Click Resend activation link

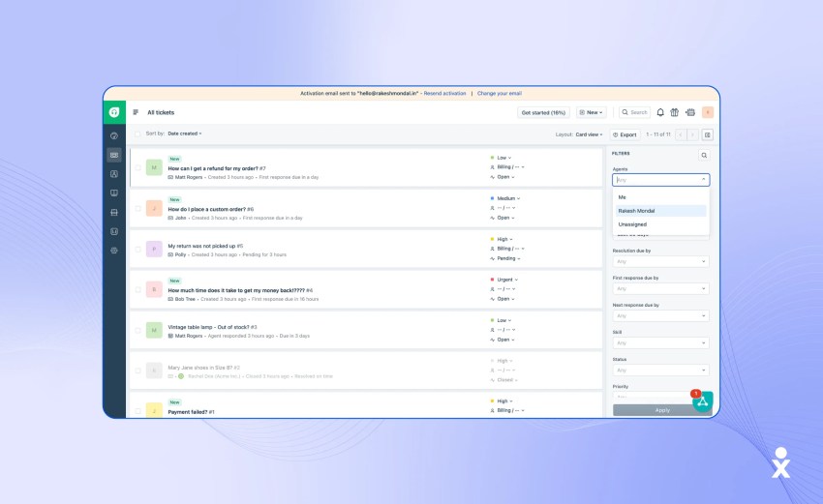point(444,94)
